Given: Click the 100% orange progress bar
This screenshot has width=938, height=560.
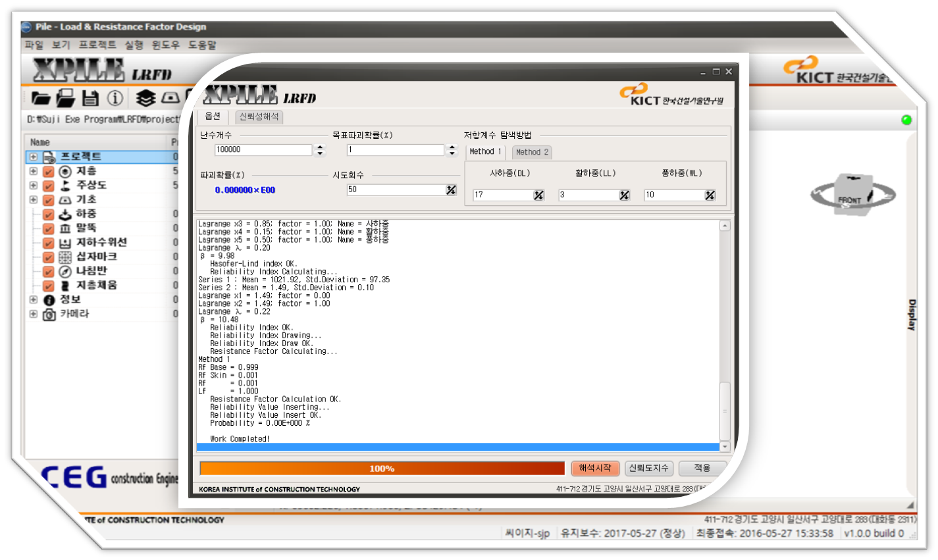Looking at the screenshot, I should (x=382, y=469).
